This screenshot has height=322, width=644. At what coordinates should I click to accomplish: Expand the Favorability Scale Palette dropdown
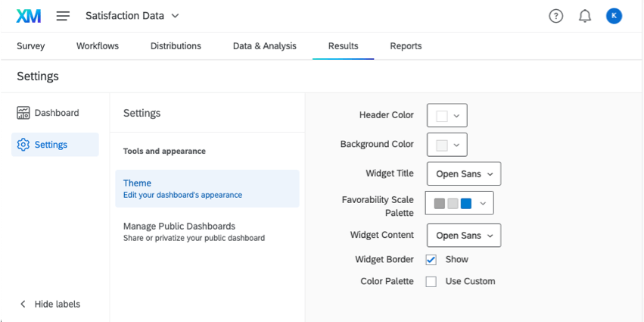(x=460, y=203)
